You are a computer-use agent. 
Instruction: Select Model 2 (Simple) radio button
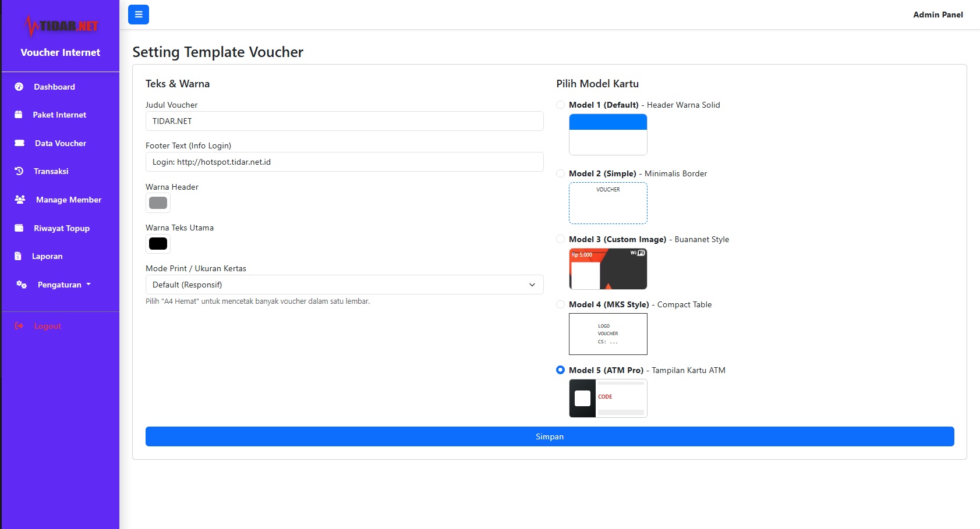pos(560,173)
